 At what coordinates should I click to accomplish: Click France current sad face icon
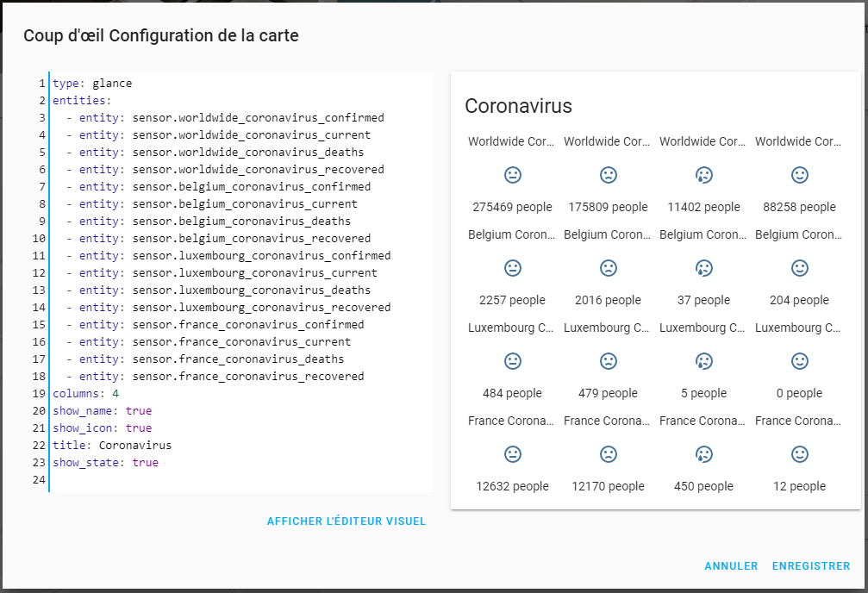608,454
